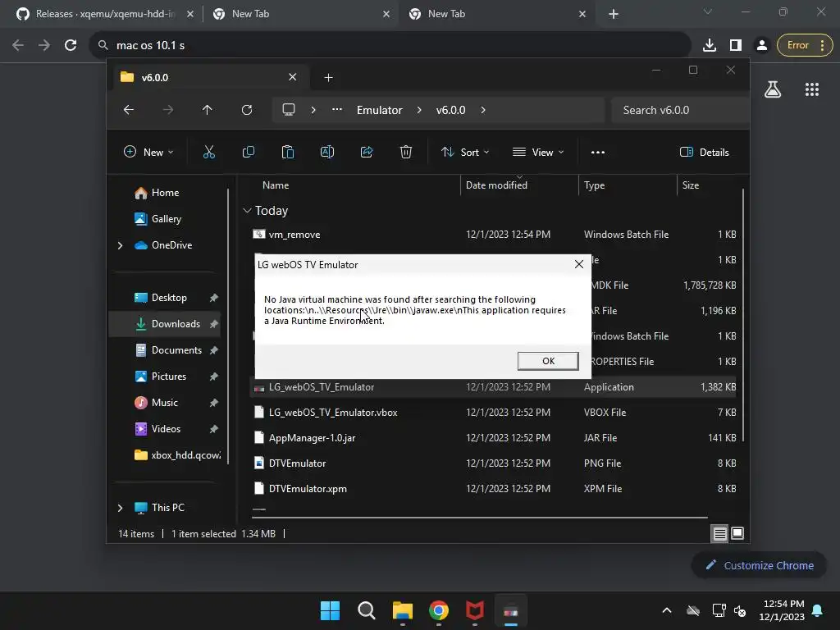Expand hidden breadcrumb path ellipsis
The height and width of the screenshot is (630, 840).
pyautogui.click(x=337, y=110)
